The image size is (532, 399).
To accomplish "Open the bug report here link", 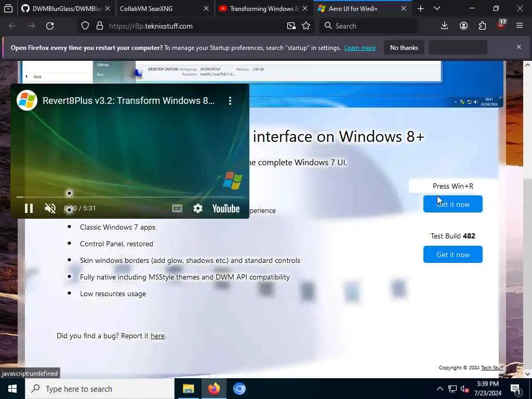I will [157, 336].
